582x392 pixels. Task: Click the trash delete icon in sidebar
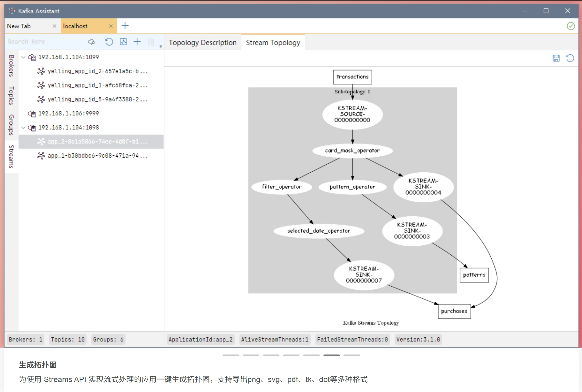(151, 42)
